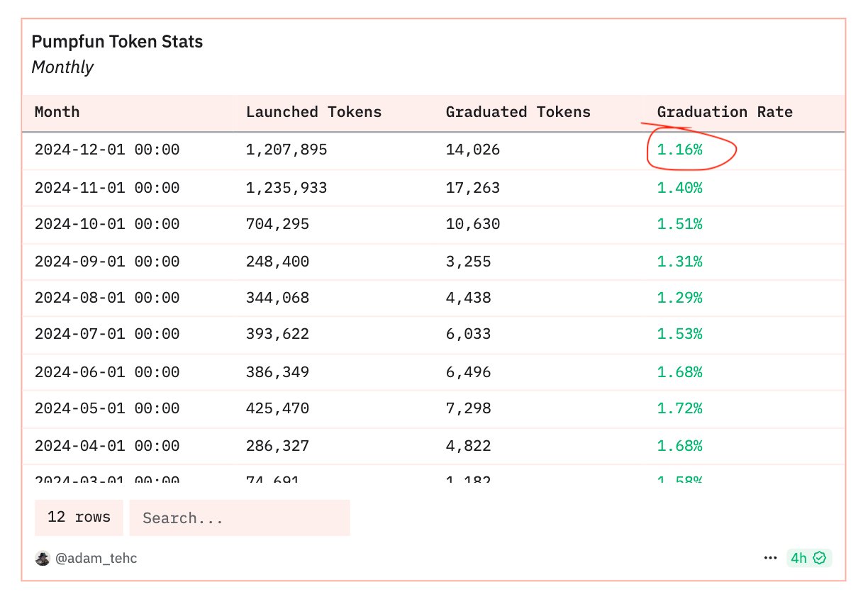
Task: Click the 425,470 launched tokens value
Action: click(x=277, y=409)
